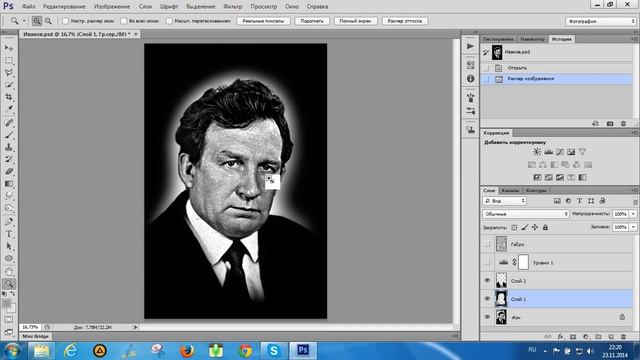Image resolution: width=640 pixels, height=360 pixels.
Task: Open the Изображение menu
Action: (x=112, y=7)
